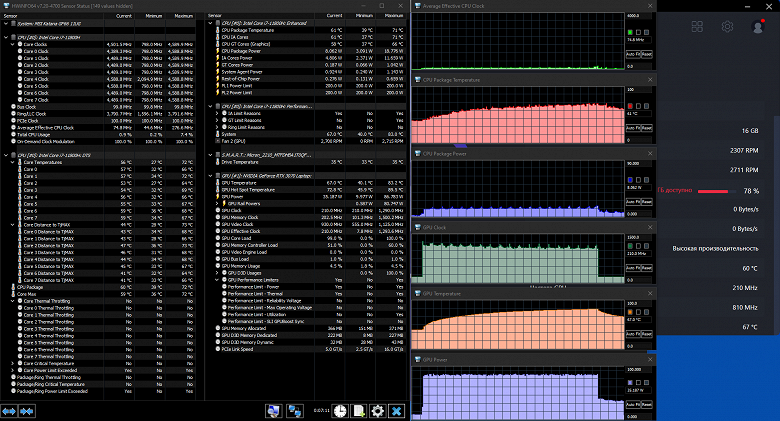780x421 pixels.
Task: Click the expand columns arrows icon
Action: 10,411
